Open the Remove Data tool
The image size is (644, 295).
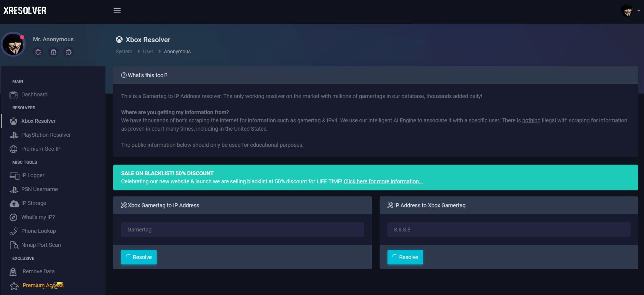[x=38, y=271]
